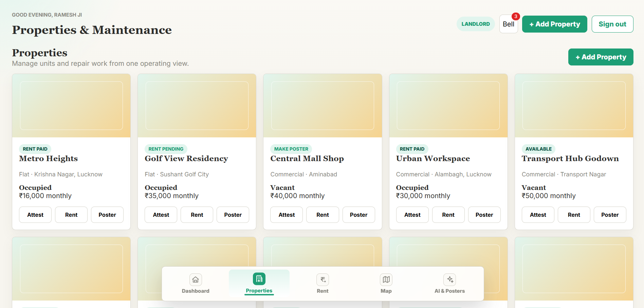Click Attest on Transport Hub Godown card
The image size is (644, 308).
pos(538,215)
